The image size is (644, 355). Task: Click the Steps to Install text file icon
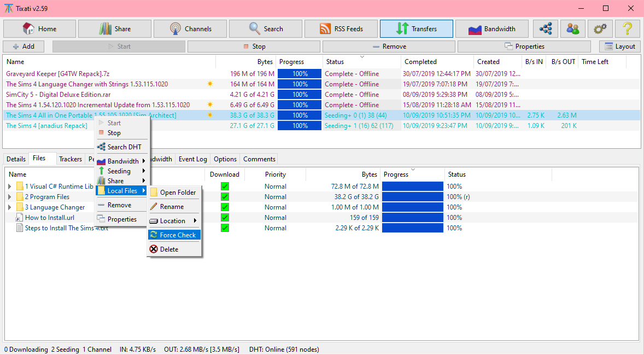click(19, 228)
